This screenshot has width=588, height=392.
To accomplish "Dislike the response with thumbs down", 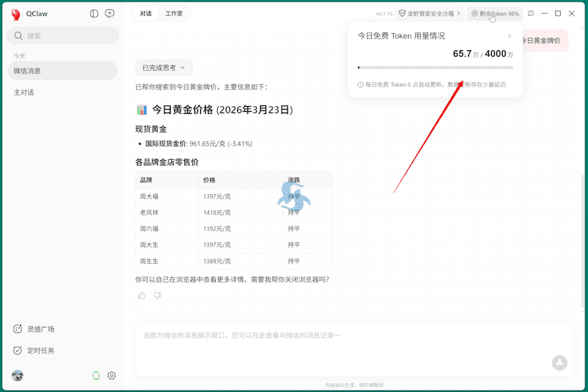I will pos(158,296).
